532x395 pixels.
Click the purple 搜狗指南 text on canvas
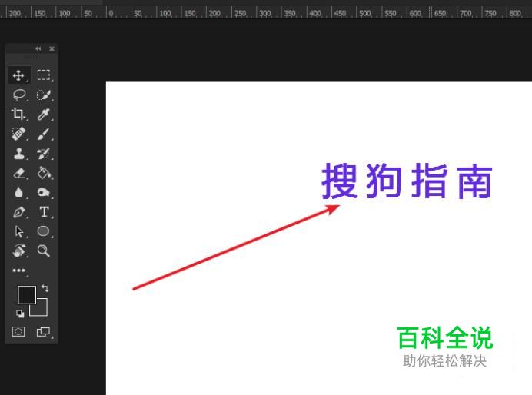[x=407, y=181]
